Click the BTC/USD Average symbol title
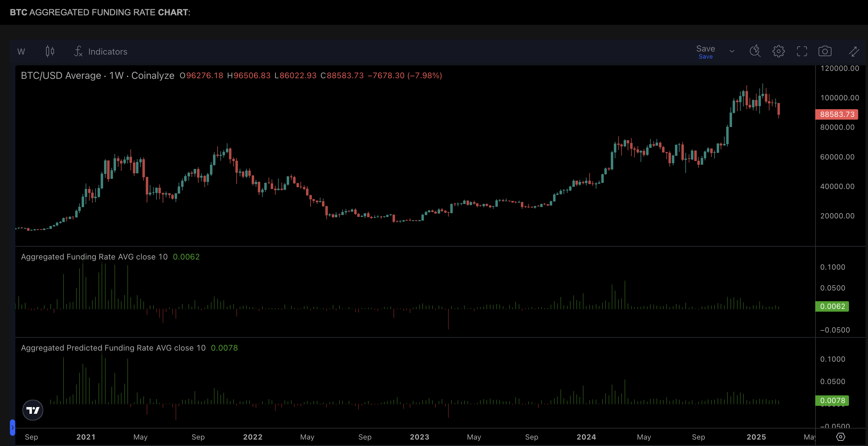The image size is (868, 446). tap(61, 75)
